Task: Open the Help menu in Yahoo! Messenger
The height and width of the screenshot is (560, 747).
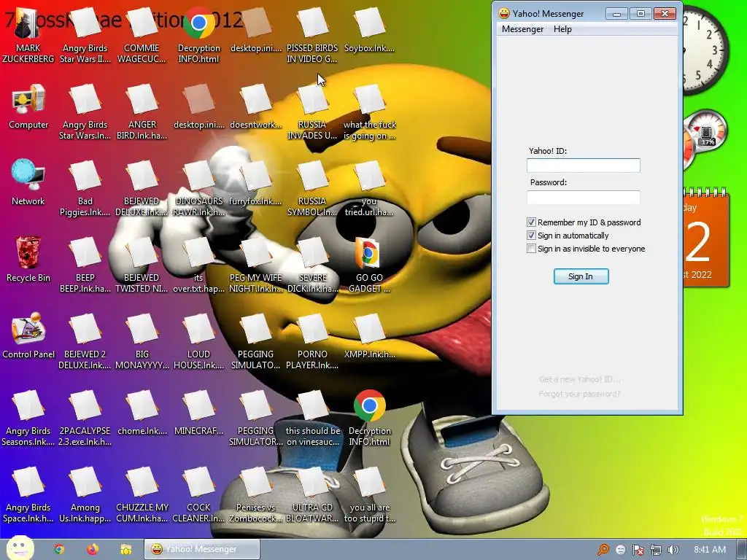Action: pyautogui.click(x=562, y=29)
